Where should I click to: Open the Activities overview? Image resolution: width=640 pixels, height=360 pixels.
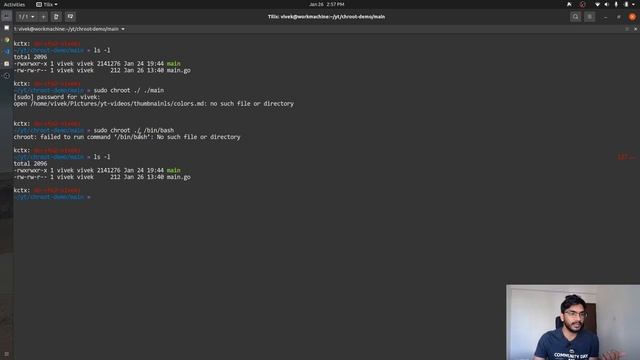coord(14,4)
